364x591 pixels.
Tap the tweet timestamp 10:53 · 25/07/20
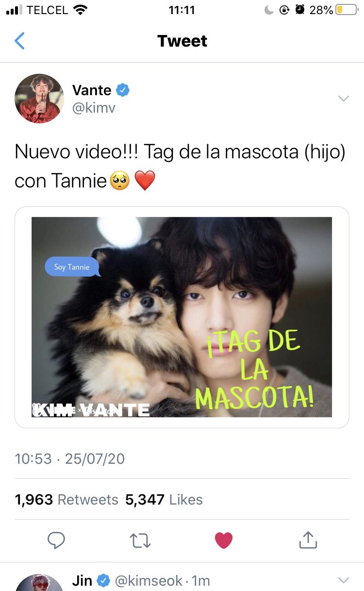pos(70,459)
